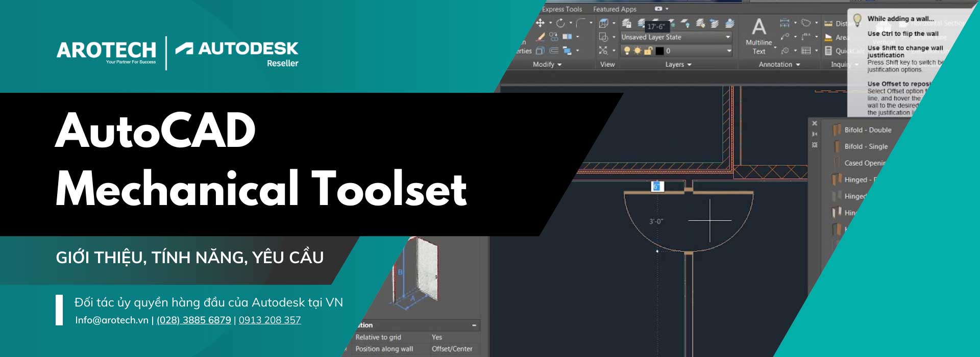980x357 pixels.
Task: Click the AROTECH logo
Action: (106, 52)
